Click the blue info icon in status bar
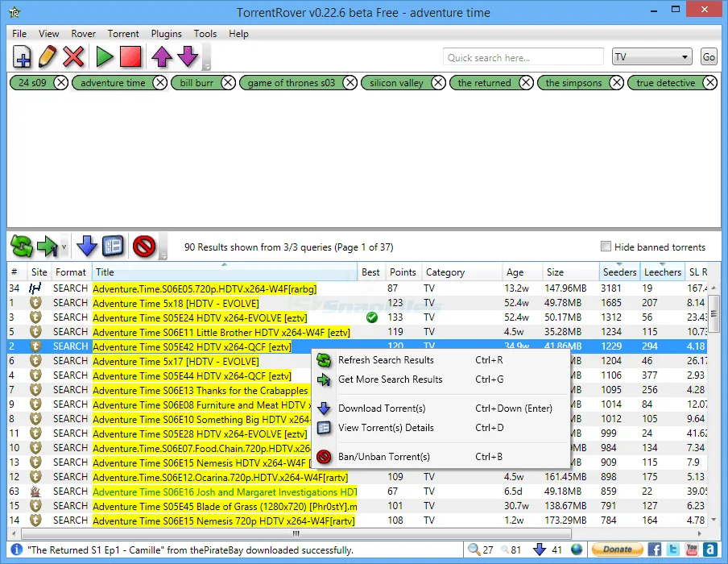728x564 pixels. 16,549
